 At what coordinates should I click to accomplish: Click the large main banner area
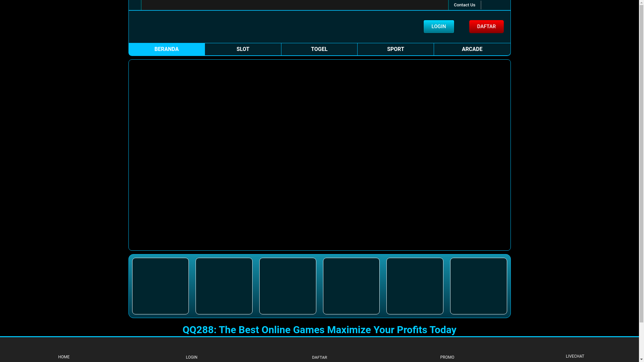319,155
